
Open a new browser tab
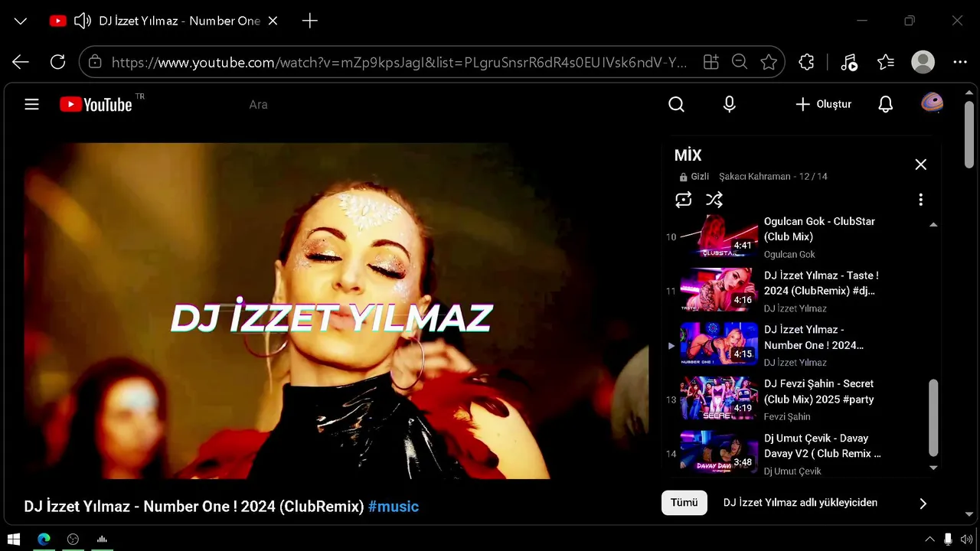(310, 21)
